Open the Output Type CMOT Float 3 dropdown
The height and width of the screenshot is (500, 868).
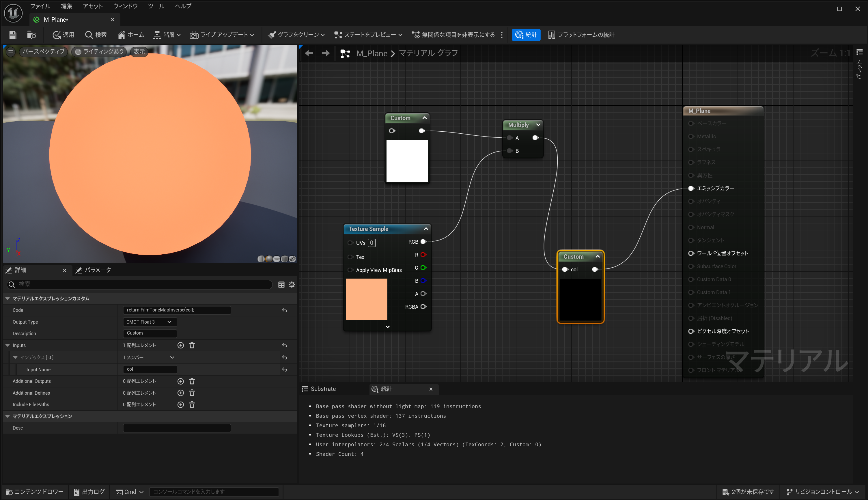coord(149,322)
